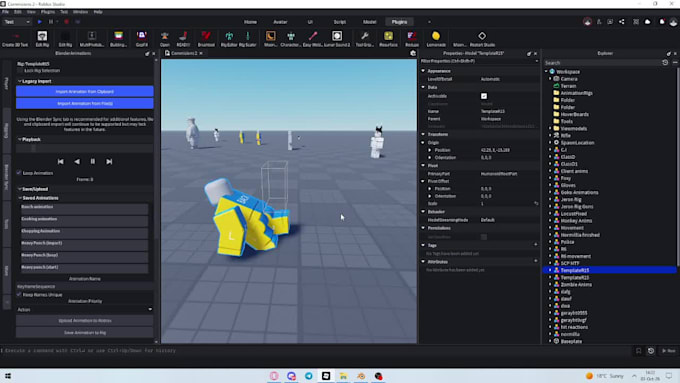Open the Test mode dropdown

pos(17,22)
